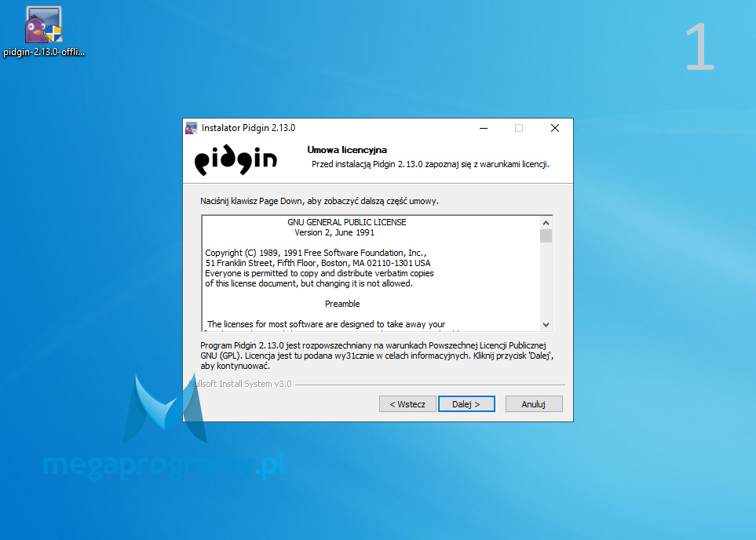Screen dimensions: 756x540
Task: Click the license text scrollbar thumb
Action: 546,235
